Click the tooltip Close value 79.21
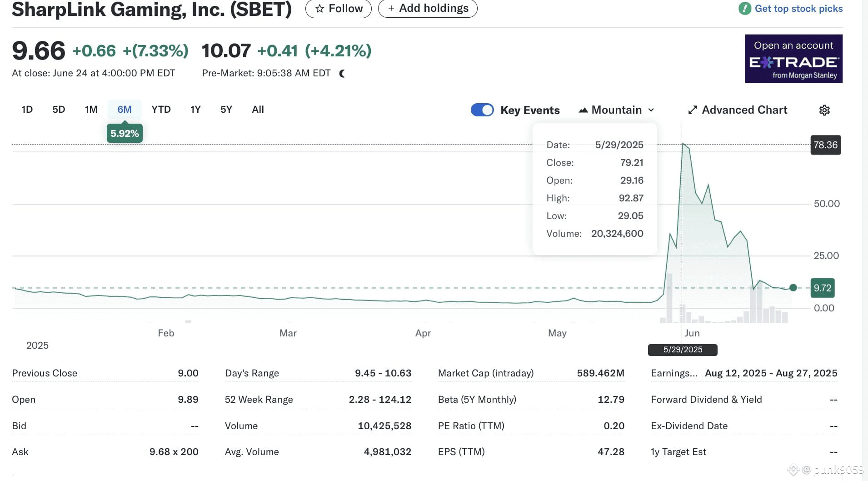 pyautogui.click(x=632, y=163)
